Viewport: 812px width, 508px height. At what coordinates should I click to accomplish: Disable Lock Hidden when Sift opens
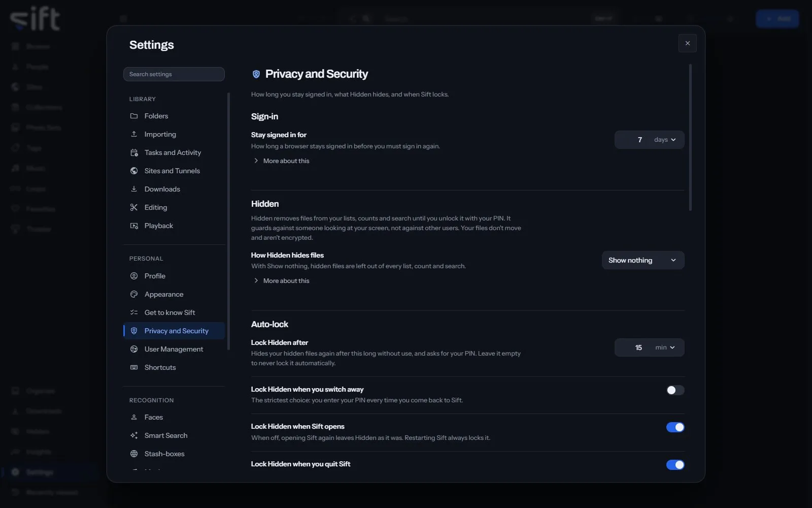click(675, 427)
